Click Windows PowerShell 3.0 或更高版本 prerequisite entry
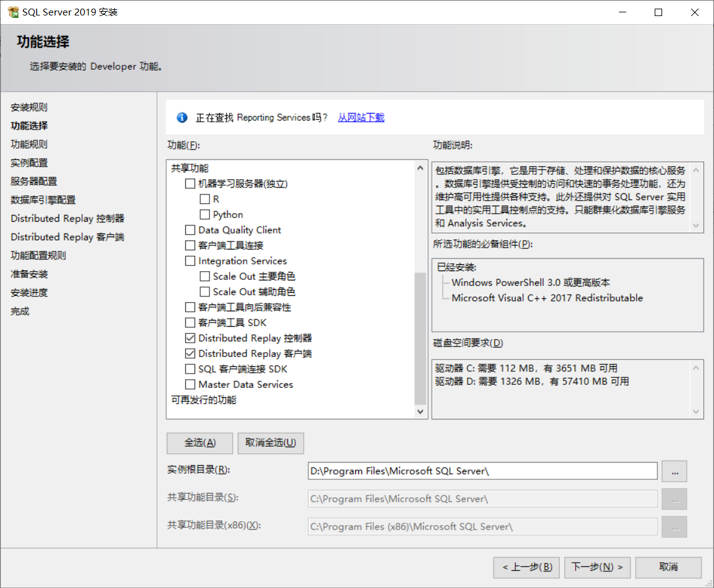714x588 pixels. (531, 282)
